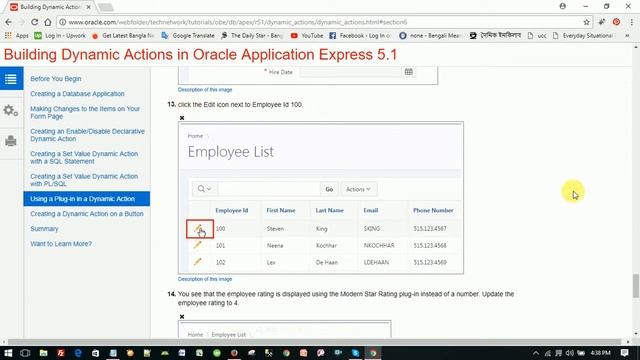Open Windows Start menu
The image size is (640, 360).
(x=8, y=353)
